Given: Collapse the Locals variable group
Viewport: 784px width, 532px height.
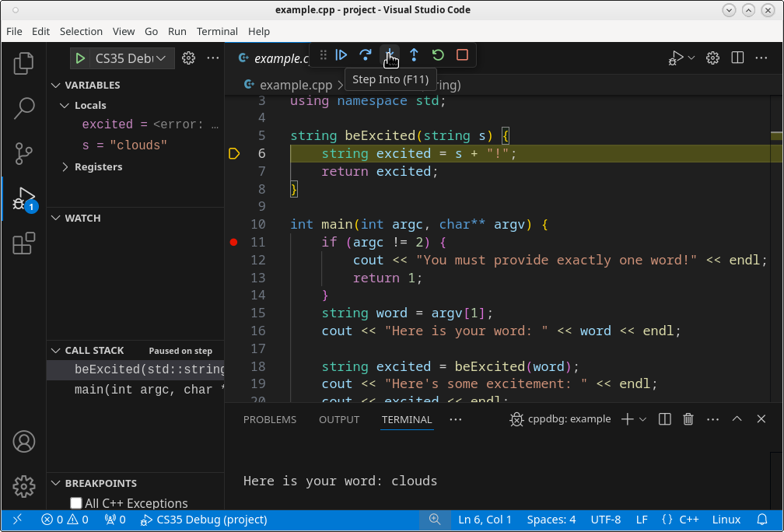Looking at the screenshot, I should (65, 106).
